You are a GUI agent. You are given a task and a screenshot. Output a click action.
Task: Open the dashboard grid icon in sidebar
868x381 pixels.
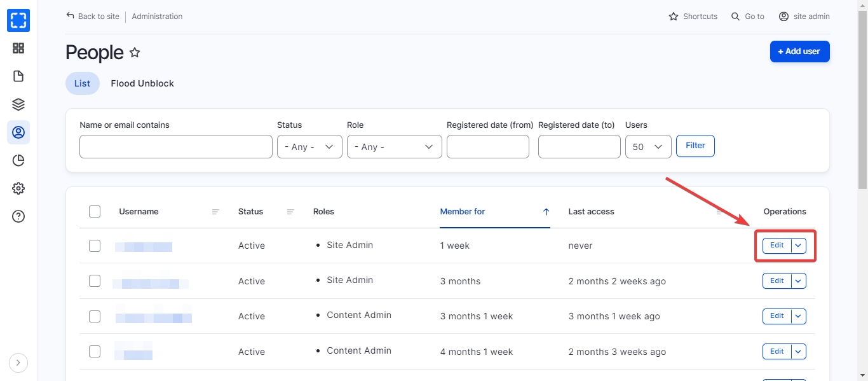pyautogui.click(x=18, y=48)
